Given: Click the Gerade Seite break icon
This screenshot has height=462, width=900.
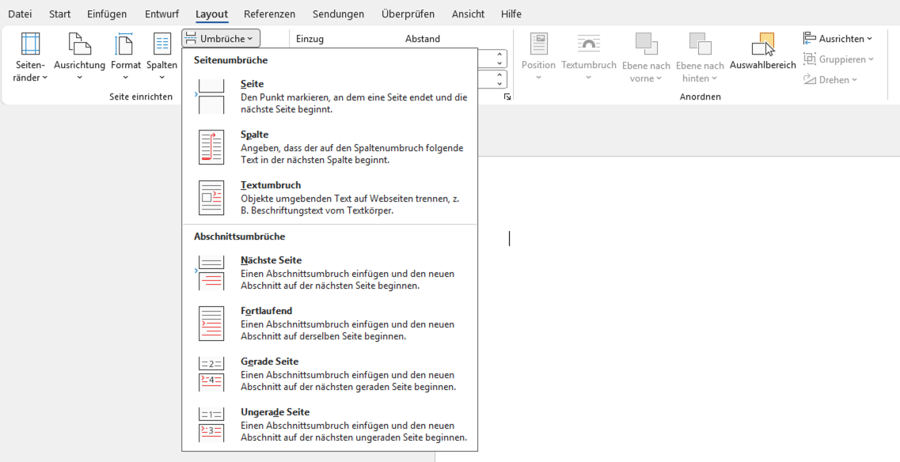Looking at the screenshot, I should click(211, 374).
